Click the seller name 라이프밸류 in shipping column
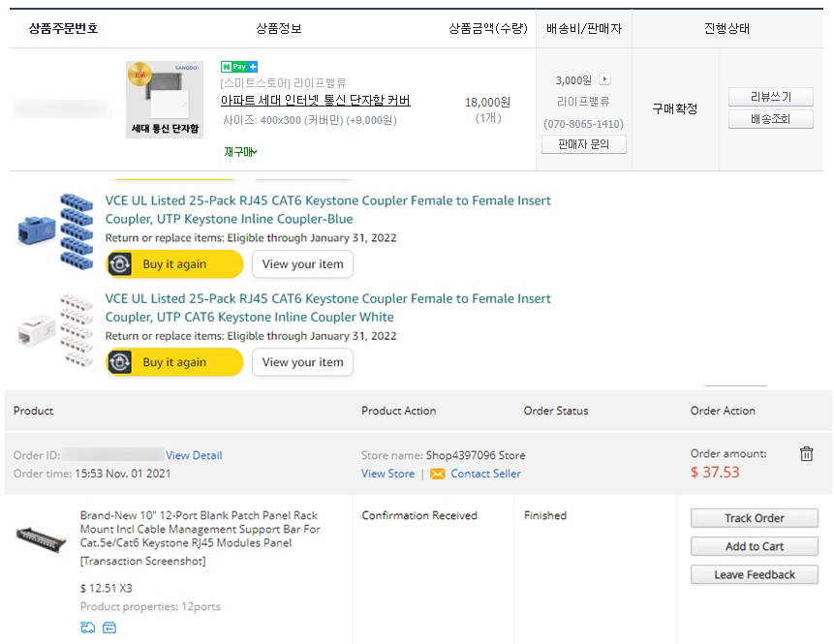Screen dimensions: 834x644 point(583,101)
